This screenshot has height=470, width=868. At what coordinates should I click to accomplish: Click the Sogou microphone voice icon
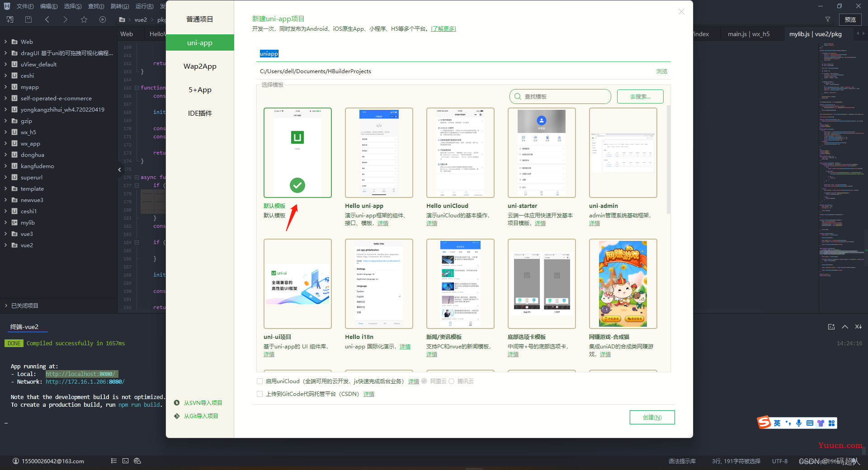(x=799, y=423)
